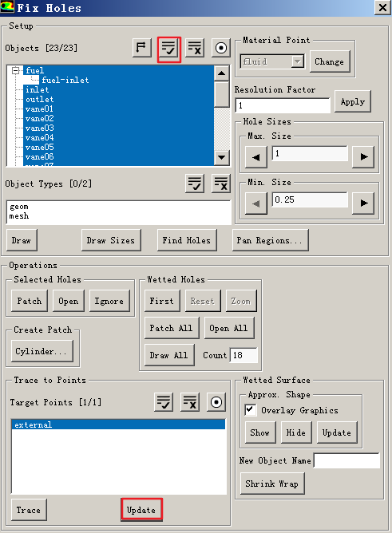Screen dimensions: 392x533
Task: Select all entries in Objects list
Action: (x=169, y=49)
